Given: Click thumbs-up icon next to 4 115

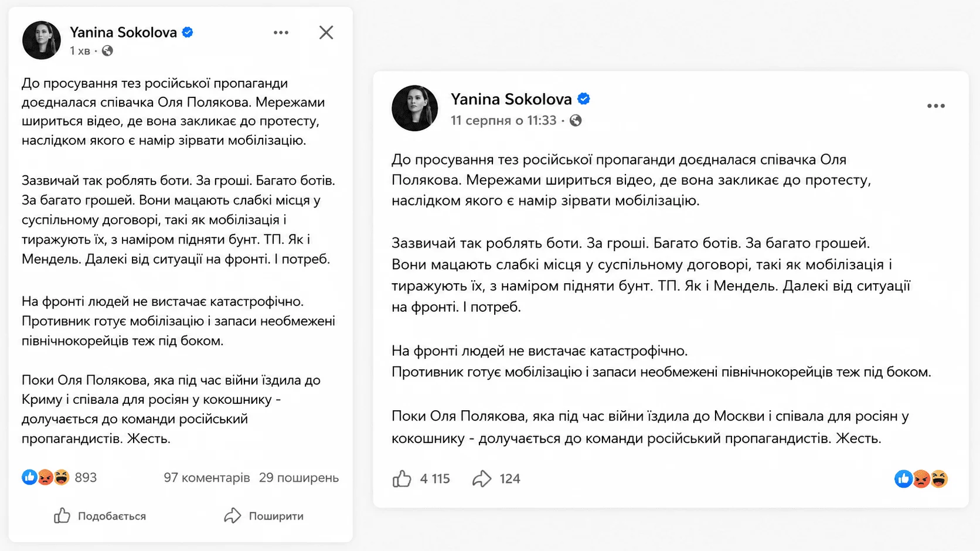Looking at the screenshot, I should tap(401, 479).
